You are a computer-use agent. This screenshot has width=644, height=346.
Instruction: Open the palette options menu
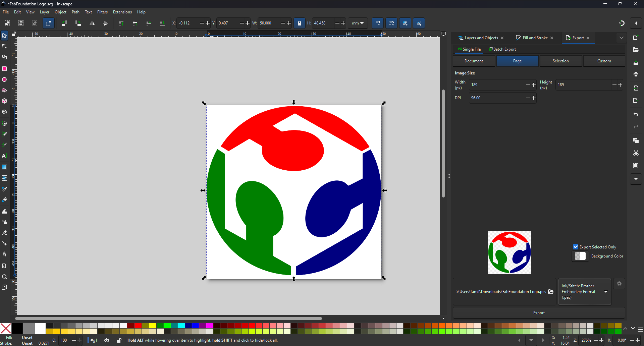640,330
